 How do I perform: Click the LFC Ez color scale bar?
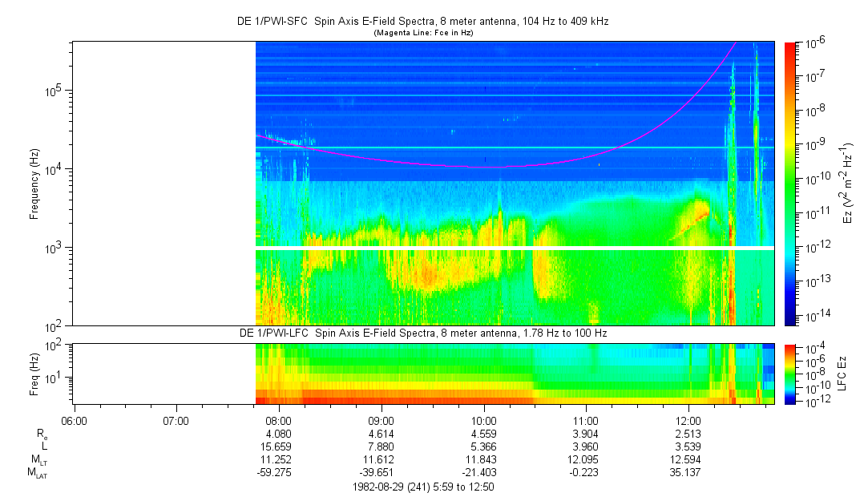(x=791, y=373)
